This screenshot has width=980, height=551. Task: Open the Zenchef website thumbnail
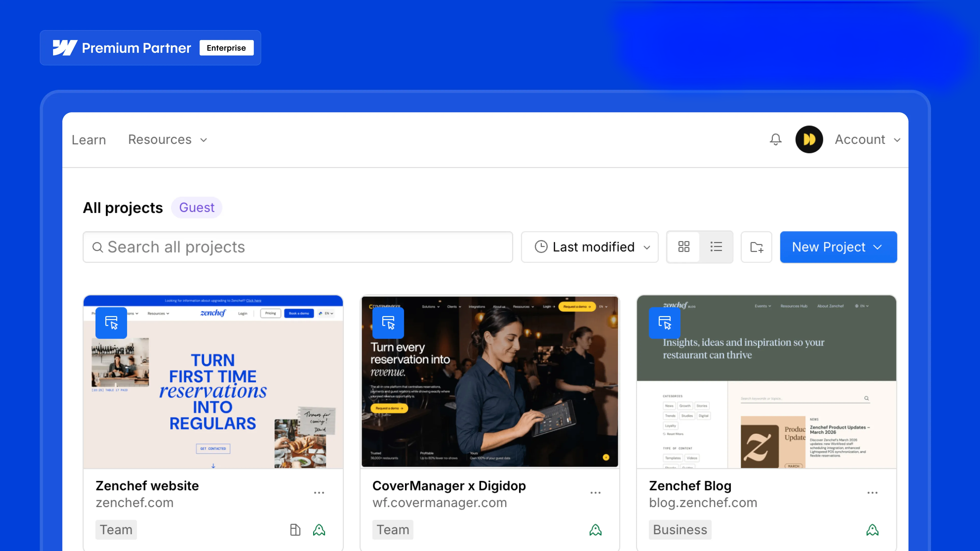(x=213, y=381)
